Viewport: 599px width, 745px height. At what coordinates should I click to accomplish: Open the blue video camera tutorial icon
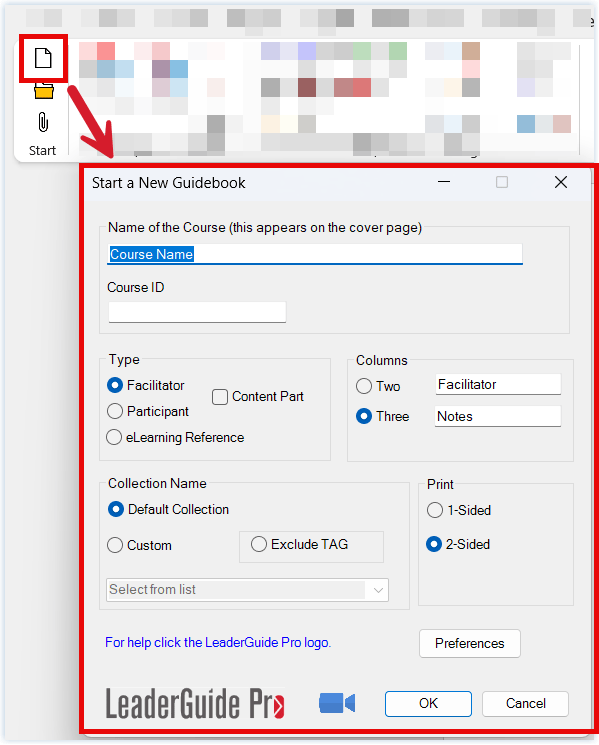click(337, 703)
